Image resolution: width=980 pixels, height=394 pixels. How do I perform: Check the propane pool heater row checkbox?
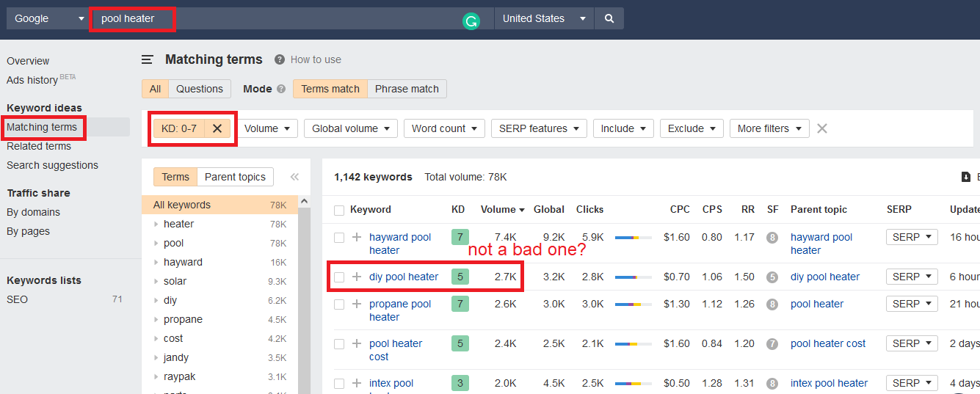[x=339, y=304]
